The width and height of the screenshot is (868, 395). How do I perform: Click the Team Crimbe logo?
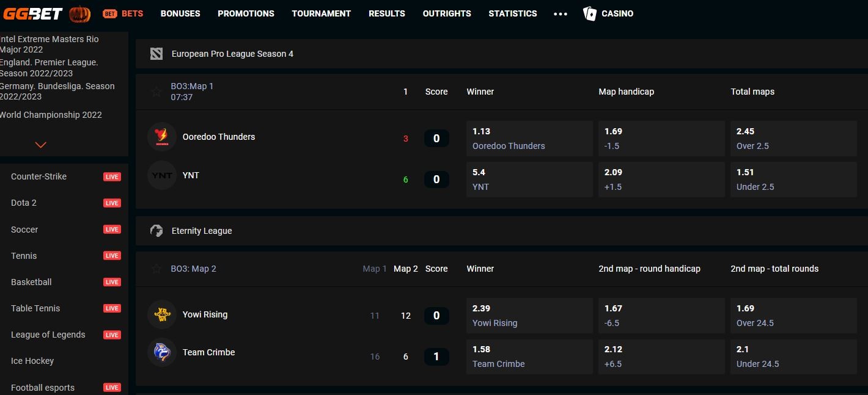pos(162,352)
